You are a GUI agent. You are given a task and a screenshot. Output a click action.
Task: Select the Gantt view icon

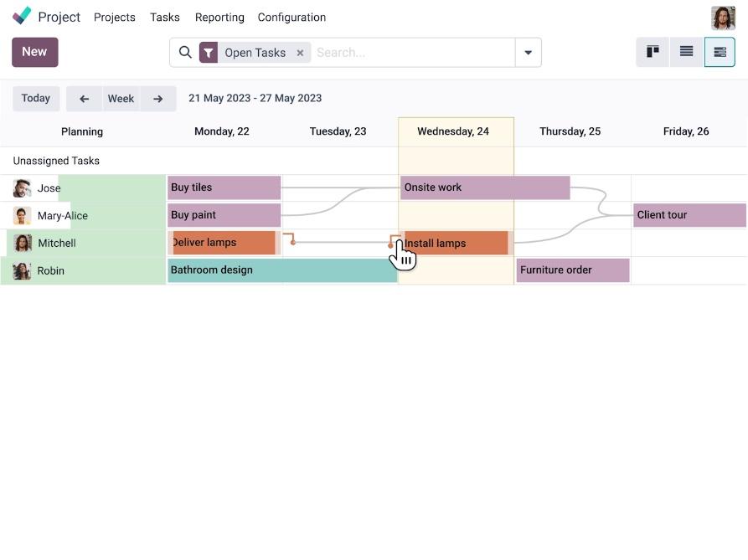point(720,52)
